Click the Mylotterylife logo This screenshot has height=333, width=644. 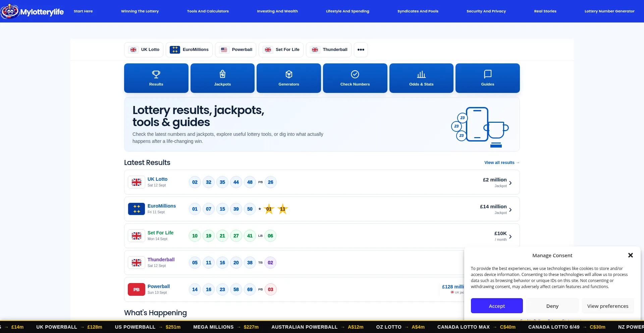click(32, 11)
